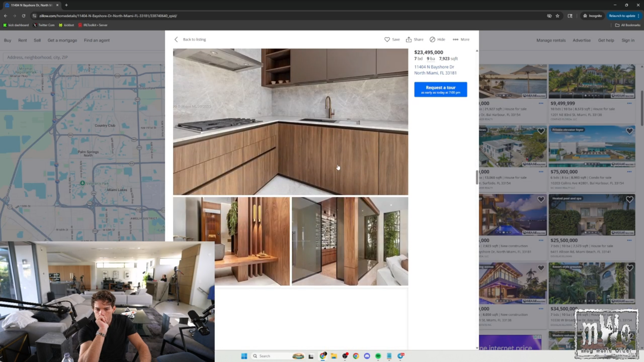
Task: Favorite the $25,500,000 Heated pool listing heart
Action: (x=629, y=199)
